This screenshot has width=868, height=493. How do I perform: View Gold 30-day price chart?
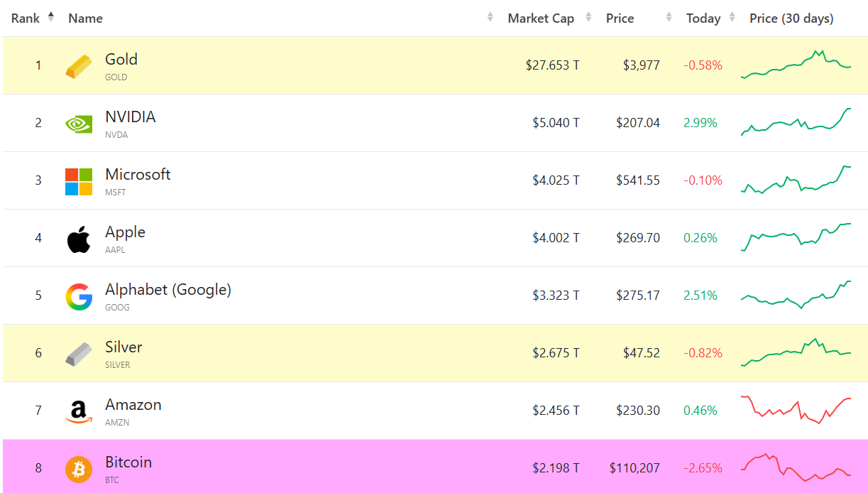796,65
